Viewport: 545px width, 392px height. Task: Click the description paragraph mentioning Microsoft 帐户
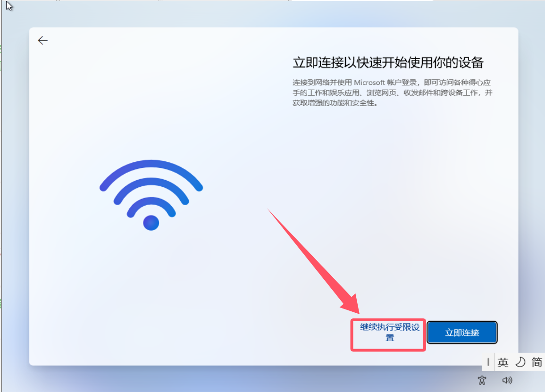click(393, 92)
